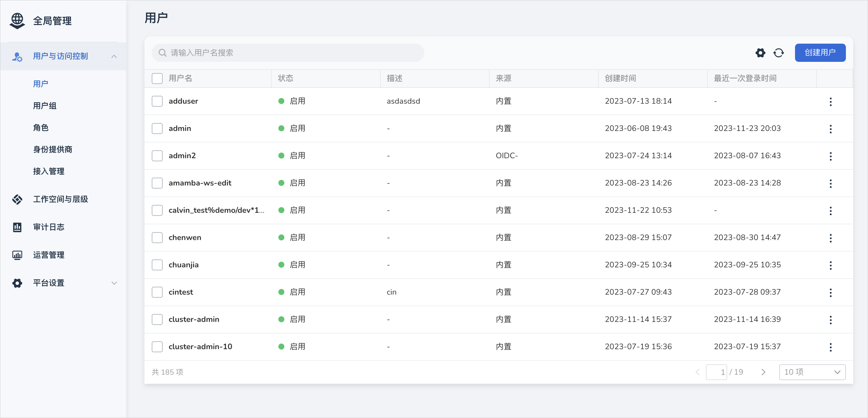The width and height of the screenshot is (868, 418).
Task: Open 用户组 submenu item
Action: (45, 106)
